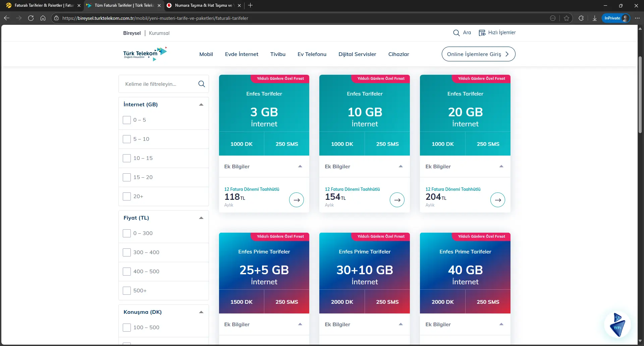Open the 118 TL tariff arrow
Image resolution: width=644 pixels, height=346 pixels.
(297, 200)
